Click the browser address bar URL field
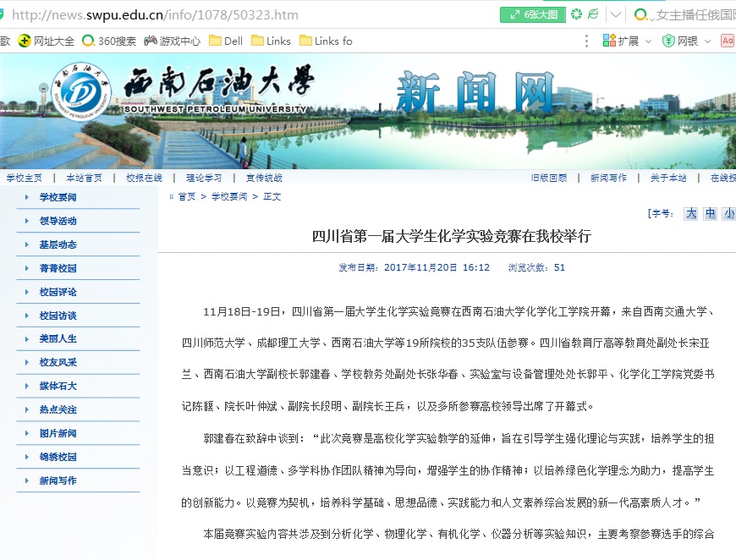Viewport: 736px width, 560px height. pyautogui.click(x=254, y=14)
